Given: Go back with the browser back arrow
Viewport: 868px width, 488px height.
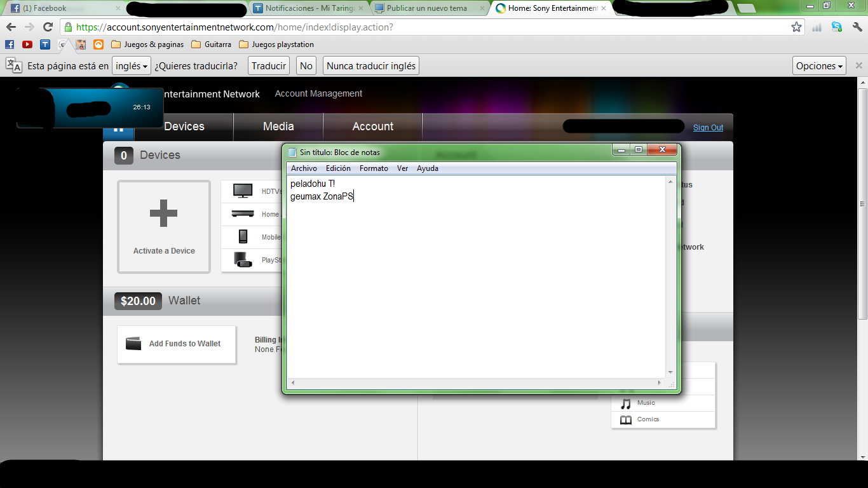Looking at the screenshot, I should click(x=11, y=27).
